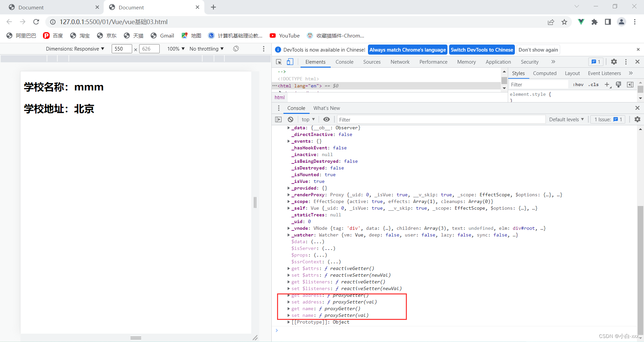Toggle browser side panel icon
This screenshot has height=342, width=644.
click(x=608, y=22)
